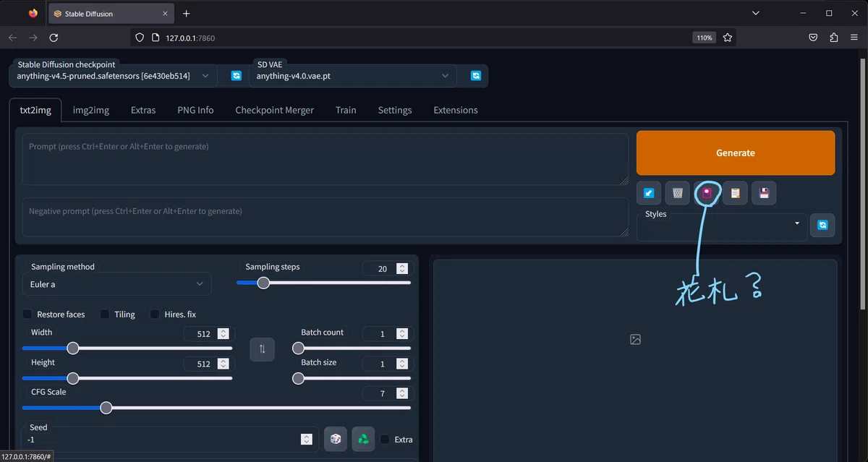868x462 pixels.
Task: Open a new browser tab
Action: (x=186, y=14)
